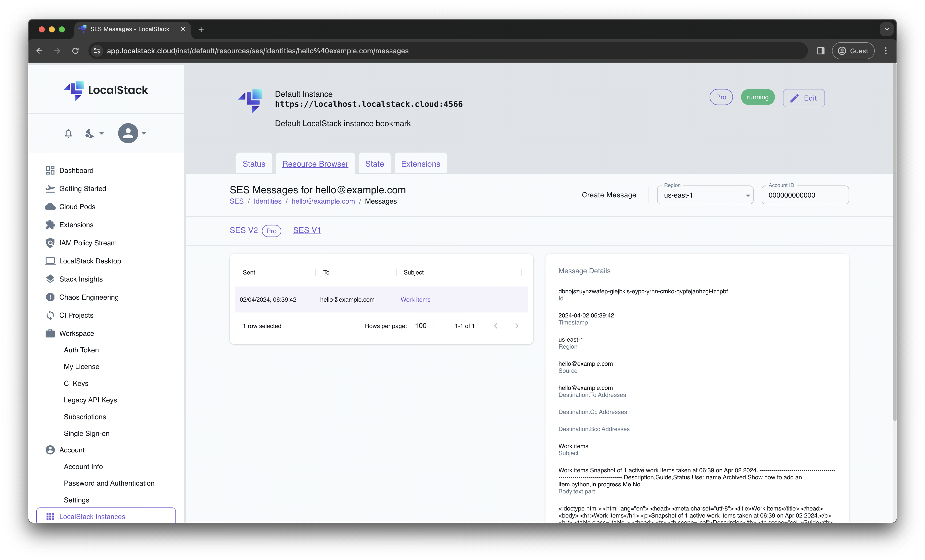Close the SES Messages browser tab
Screen dimensions: 925x560
(x=183, y=29)
